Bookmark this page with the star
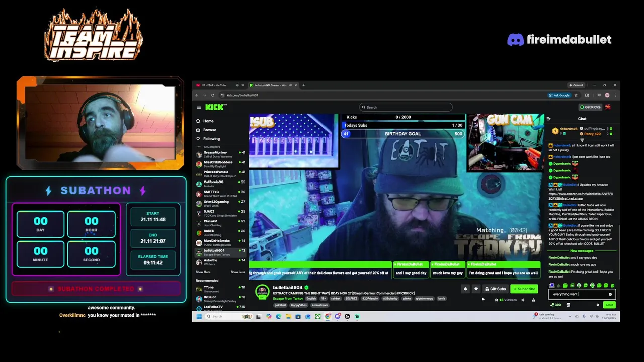Image resolution: width=644 pixels, height=362 pixels. click(x=576, y=95)
